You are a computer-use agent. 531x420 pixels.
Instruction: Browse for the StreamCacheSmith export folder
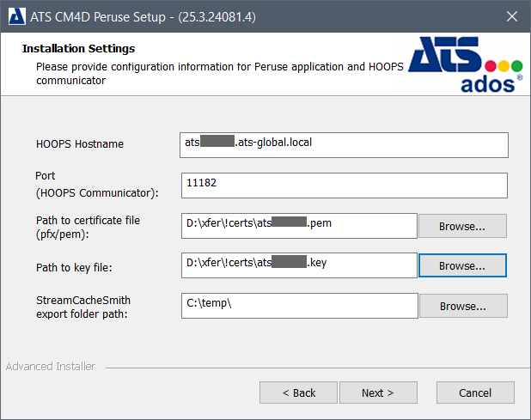coord(462,307)
